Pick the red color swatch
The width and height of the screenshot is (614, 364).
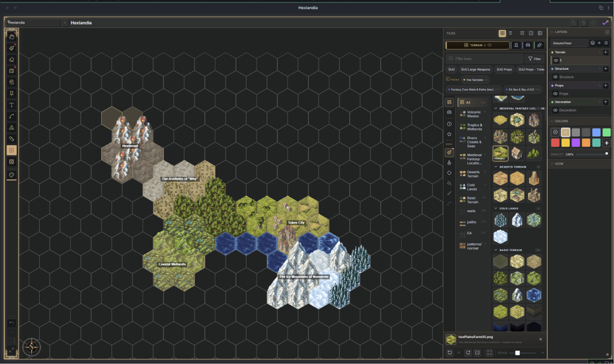pyautogui.click(x=555, y=143)
